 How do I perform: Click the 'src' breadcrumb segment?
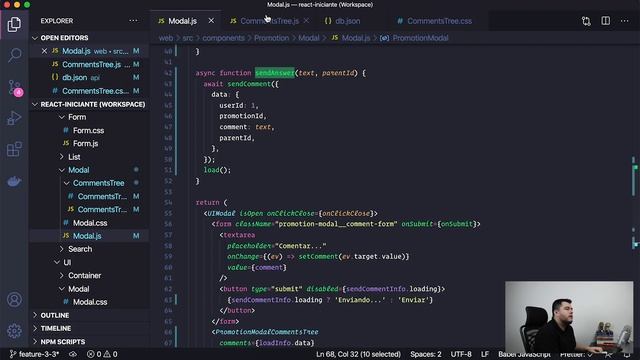click(x=187, y=38)
